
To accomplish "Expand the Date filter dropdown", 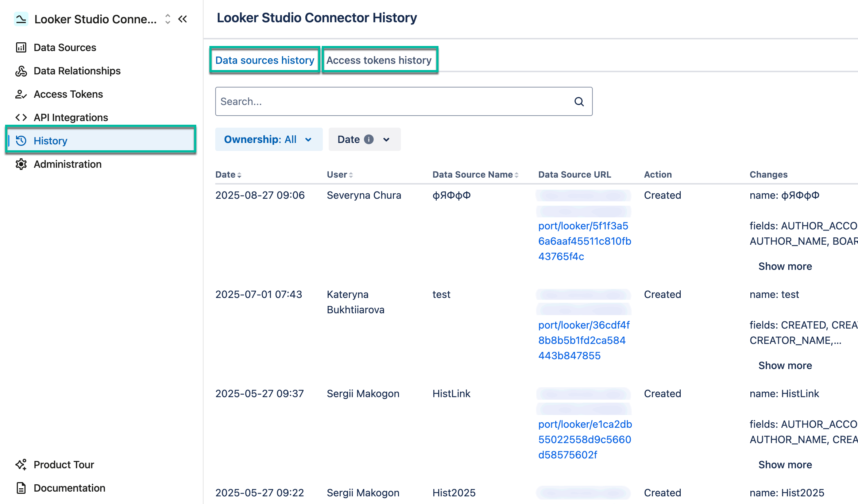I will [364, 139].
